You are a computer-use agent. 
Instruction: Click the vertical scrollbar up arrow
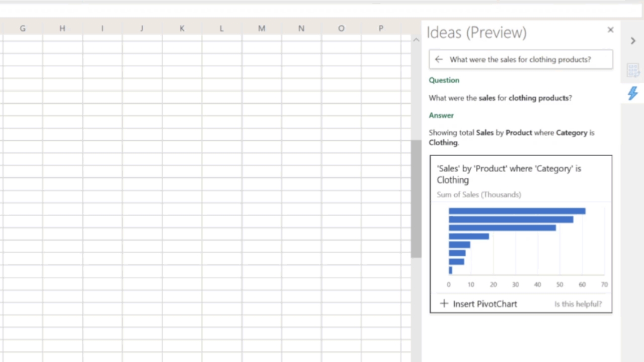[x=416, y=40]
